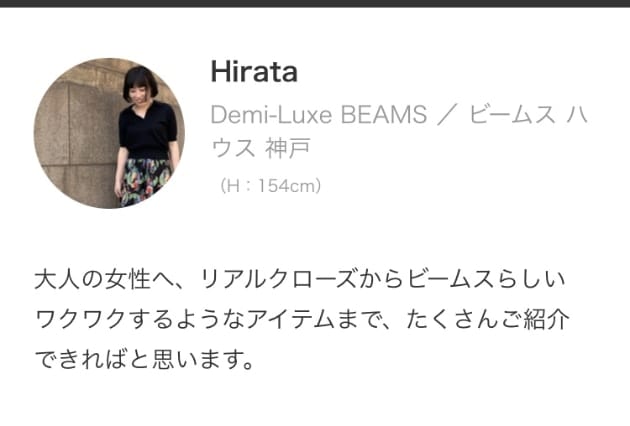Click the word リアルクローズ in bio
The height and width of the screenshot is (426, 630).
coord(278,279)
